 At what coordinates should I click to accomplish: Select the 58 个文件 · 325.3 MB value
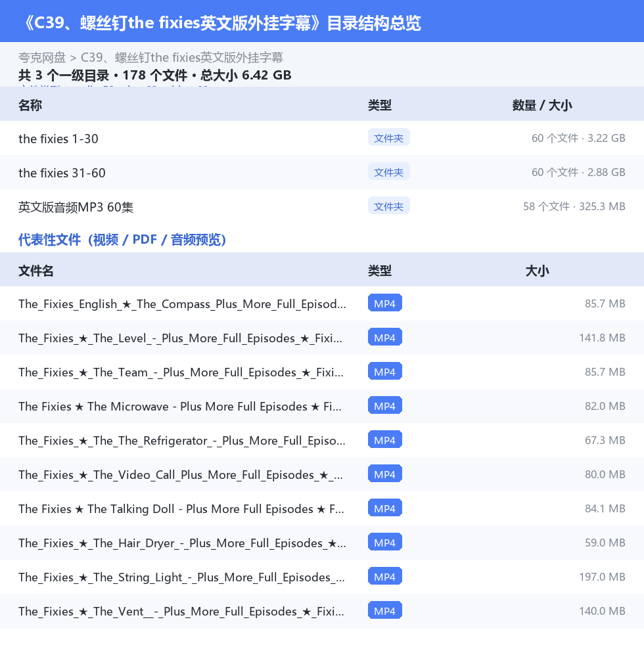[x=574, y=206]
